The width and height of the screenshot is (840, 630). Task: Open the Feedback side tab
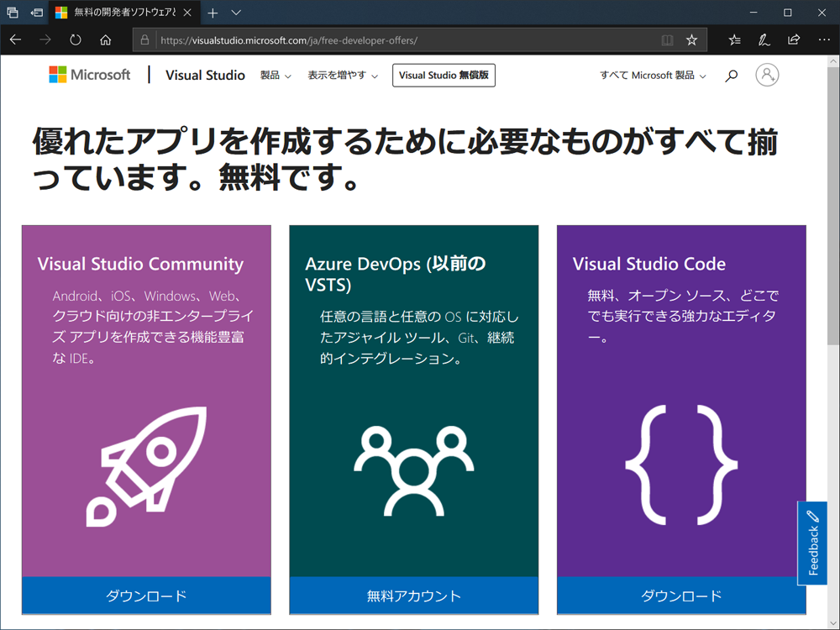[812, 543]
